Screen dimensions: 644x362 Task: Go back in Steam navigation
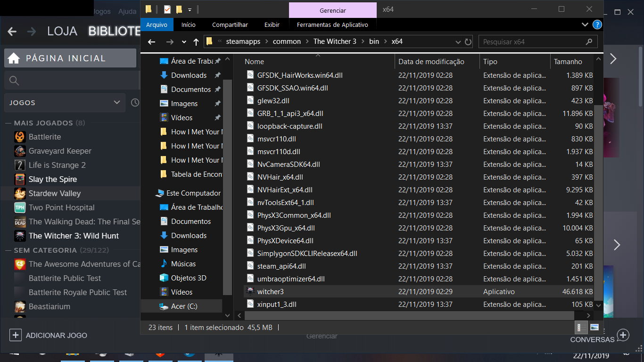tap(12, 32)
